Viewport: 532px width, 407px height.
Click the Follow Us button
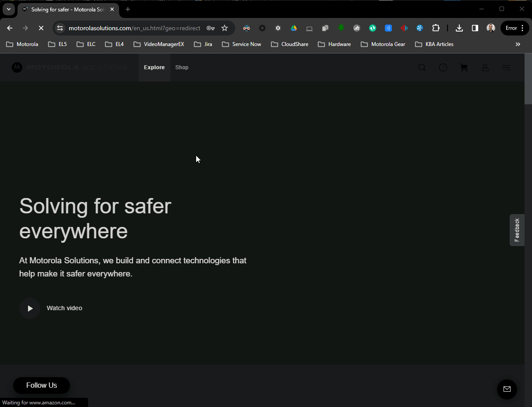pos(42,386)
